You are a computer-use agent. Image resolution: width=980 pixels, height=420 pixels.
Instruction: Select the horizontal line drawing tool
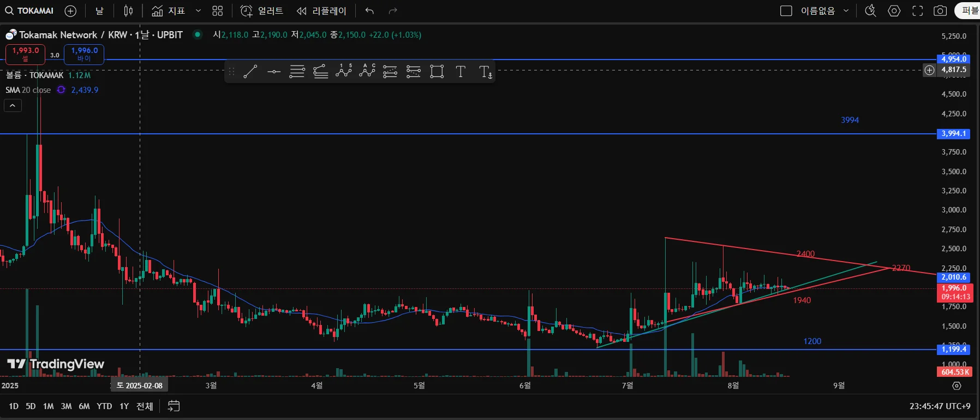coord(274,72)
